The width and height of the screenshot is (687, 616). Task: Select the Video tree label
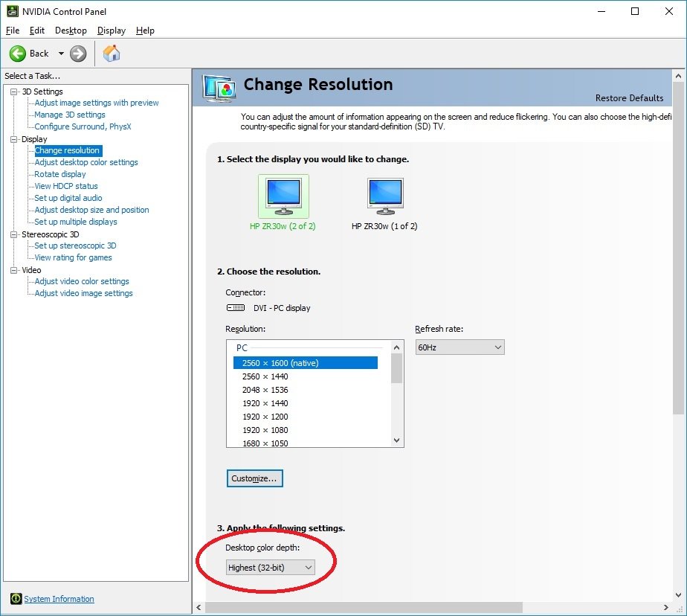click(x=31, y=270)
